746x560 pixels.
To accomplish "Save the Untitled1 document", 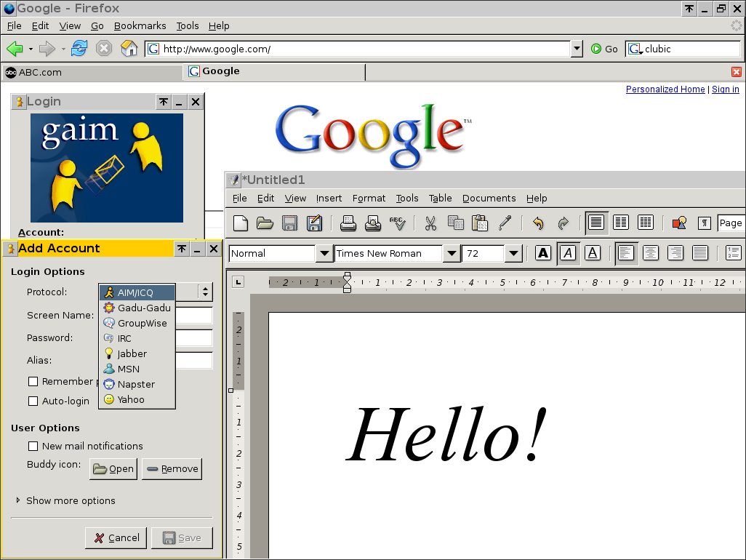I will click(289, 223).
